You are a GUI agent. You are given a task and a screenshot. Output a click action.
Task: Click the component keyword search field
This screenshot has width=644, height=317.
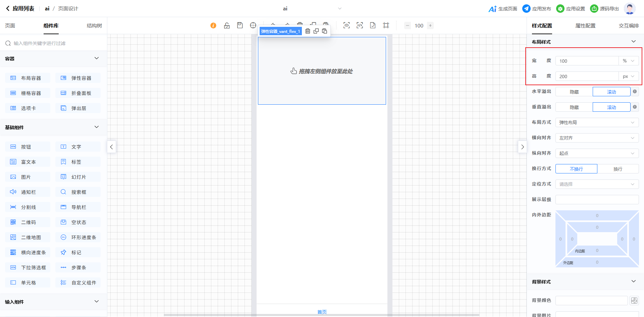click(54, 43)
